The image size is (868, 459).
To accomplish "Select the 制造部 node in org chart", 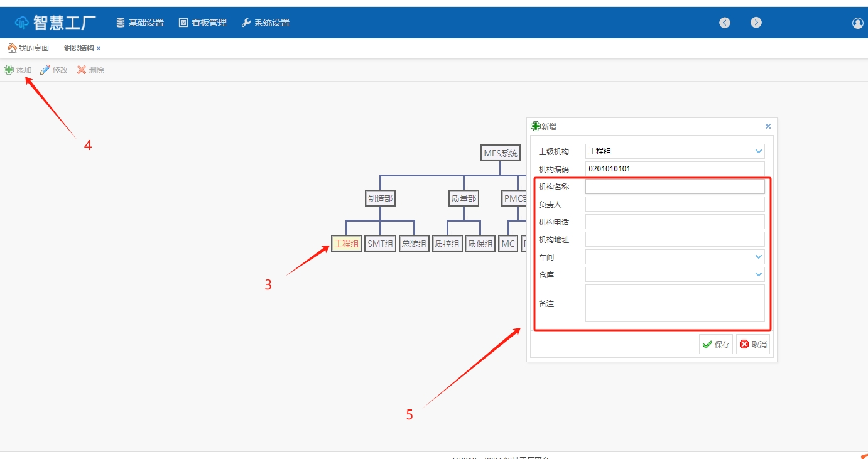I will (380, 198).
